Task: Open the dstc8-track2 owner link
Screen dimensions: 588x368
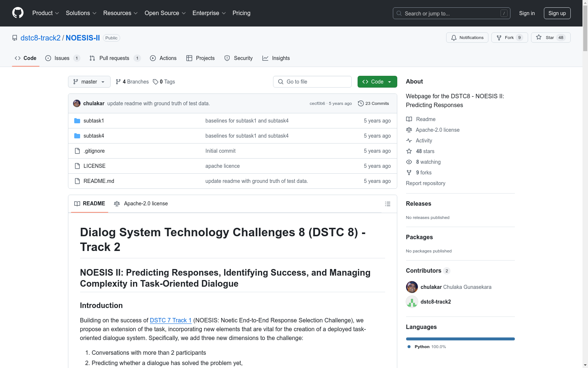Action: (40, 38)
